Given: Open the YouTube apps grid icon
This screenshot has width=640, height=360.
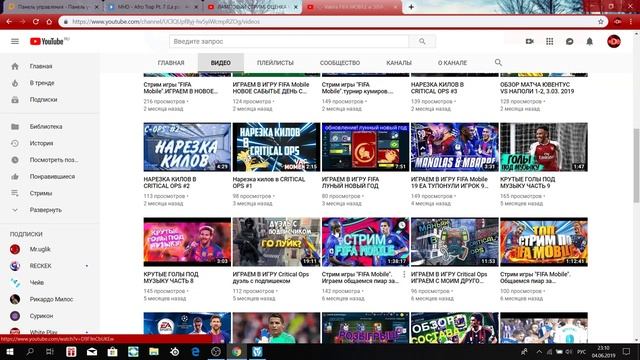Looking at the screenshot, I should point(549,41).
